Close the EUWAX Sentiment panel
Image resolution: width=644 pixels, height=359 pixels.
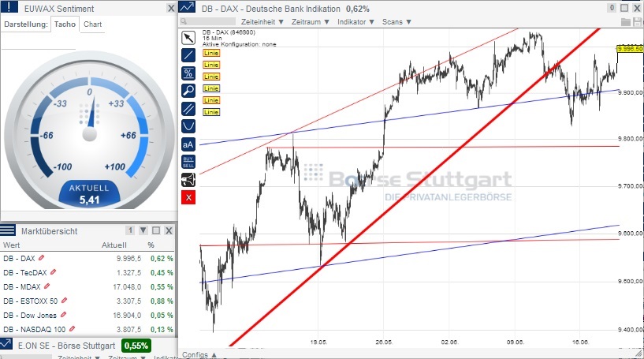click(x=171, y=8)
